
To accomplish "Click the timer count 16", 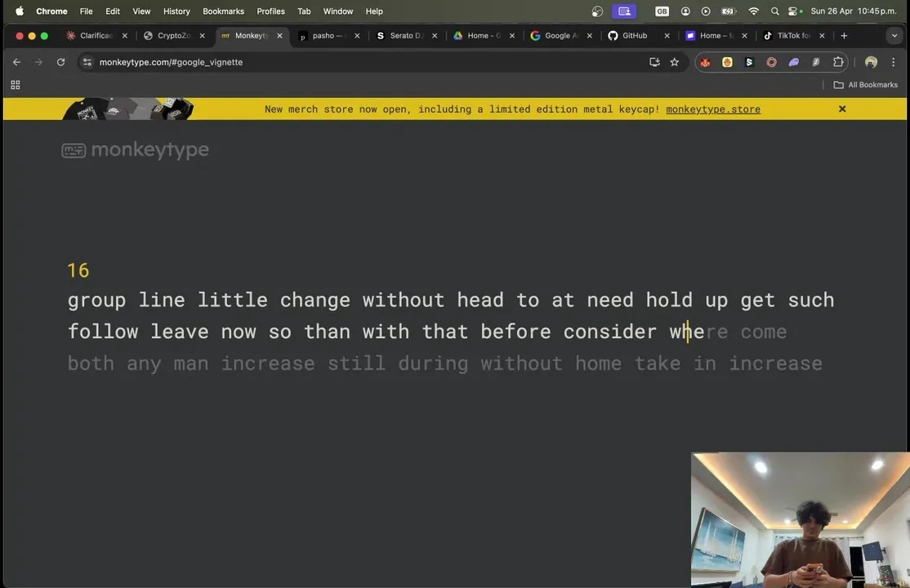I will click(78, 270).
